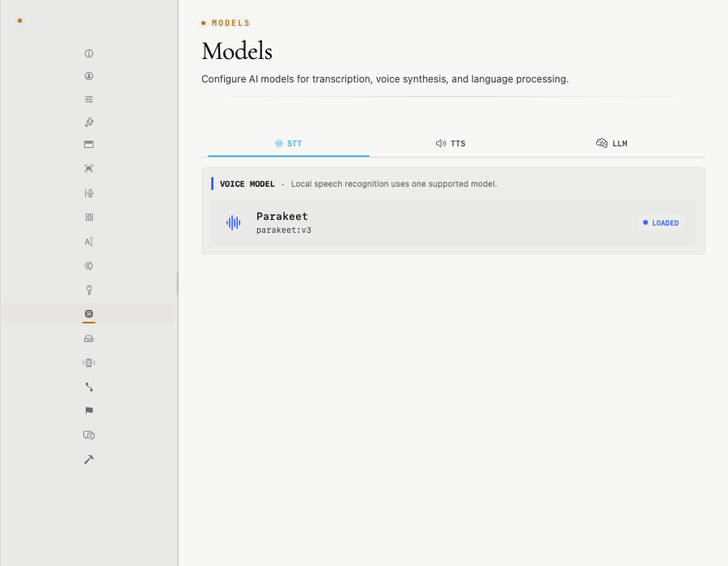
Task: Open the info (i) sidebar section
Action: [x=89, y=53]
